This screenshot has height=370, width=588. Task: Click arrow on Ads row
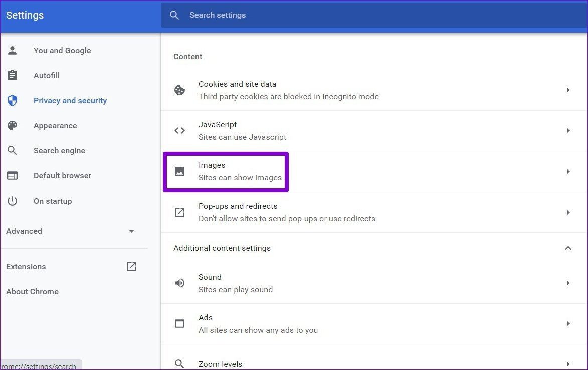568,323
